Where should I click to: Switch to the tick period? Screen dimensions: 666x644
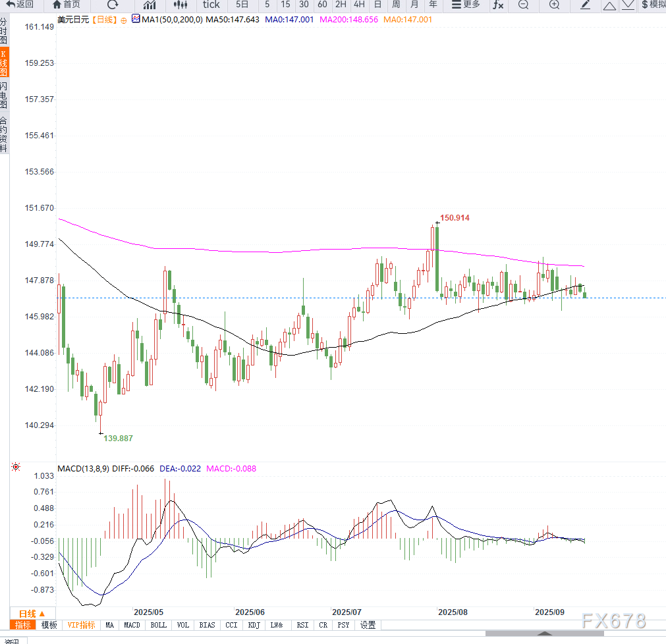211,5
